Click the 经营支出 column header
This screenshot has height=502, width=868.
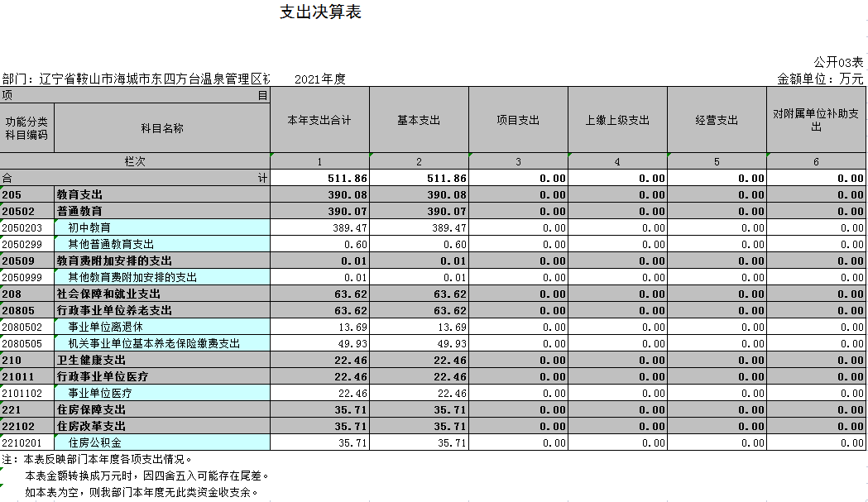(717, 120)
